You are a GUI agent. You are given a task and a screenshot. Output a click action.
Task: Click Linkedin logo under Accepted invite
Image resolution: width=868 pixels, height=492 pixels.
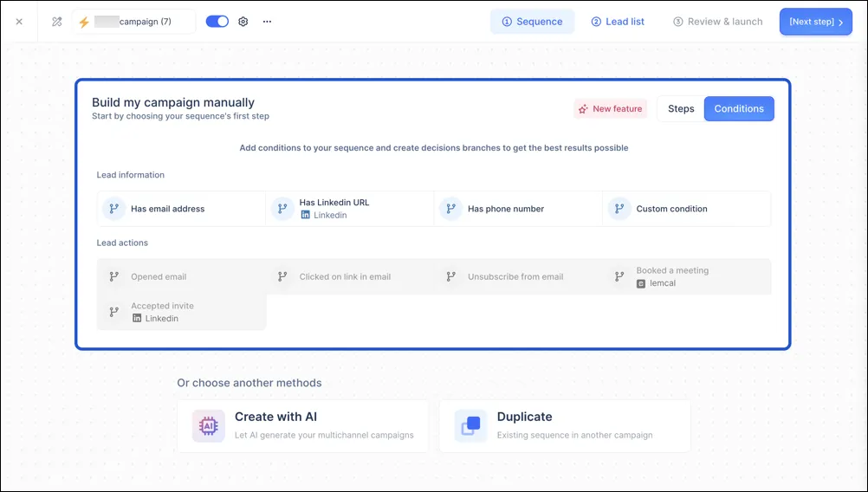click(x=137, y=318)
